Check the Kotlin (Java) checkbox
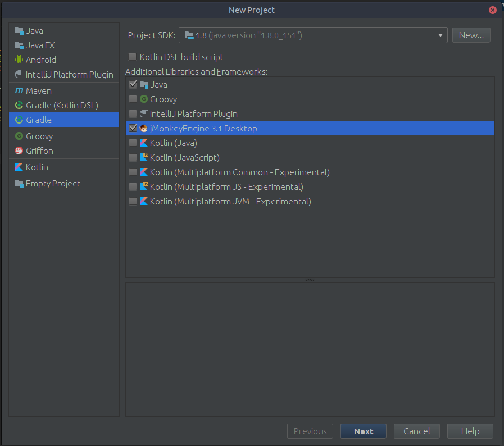Screen dimensions: 504x446 [133, 143]
